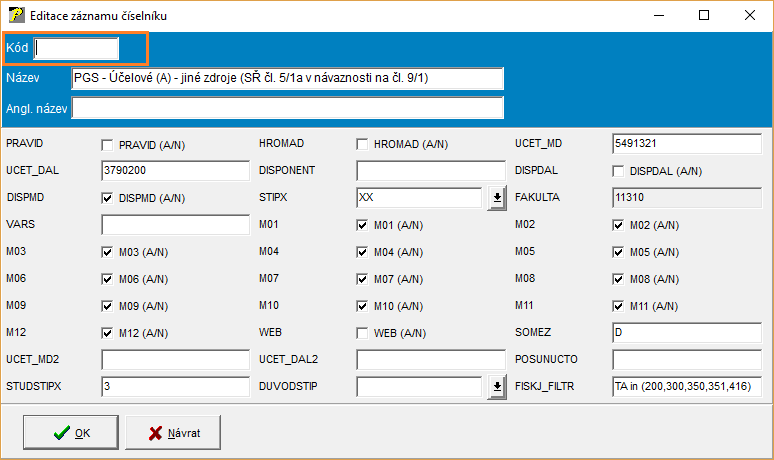This screenshot has height=460, width=774.
Task: Enable the PRAVID (A/N) checkbox
Action: coord(107,145)
